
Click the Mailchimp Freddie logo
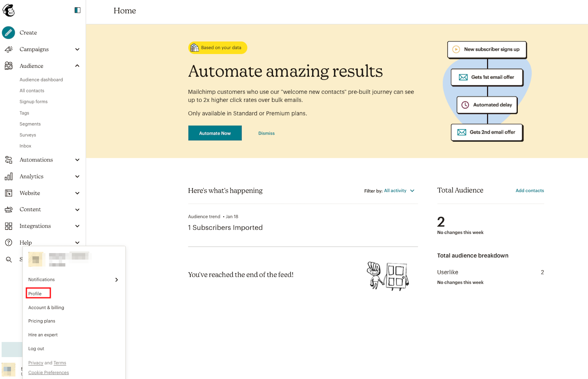pyautogui.click(x=9, y=10)
